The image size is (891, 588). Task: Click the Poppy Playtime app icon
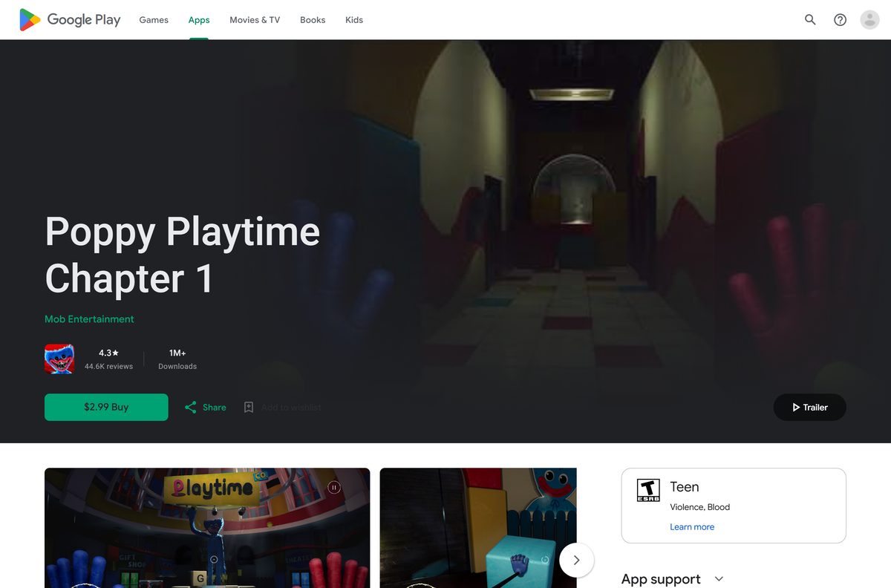tap(59, 359)
